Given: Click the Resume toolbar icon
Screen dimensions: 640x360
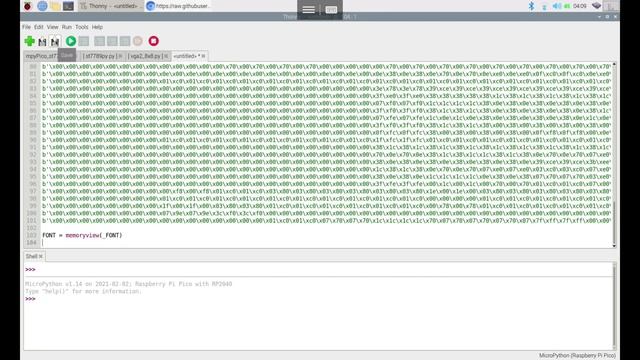Looking at the screenshot, I should point(138,41).
